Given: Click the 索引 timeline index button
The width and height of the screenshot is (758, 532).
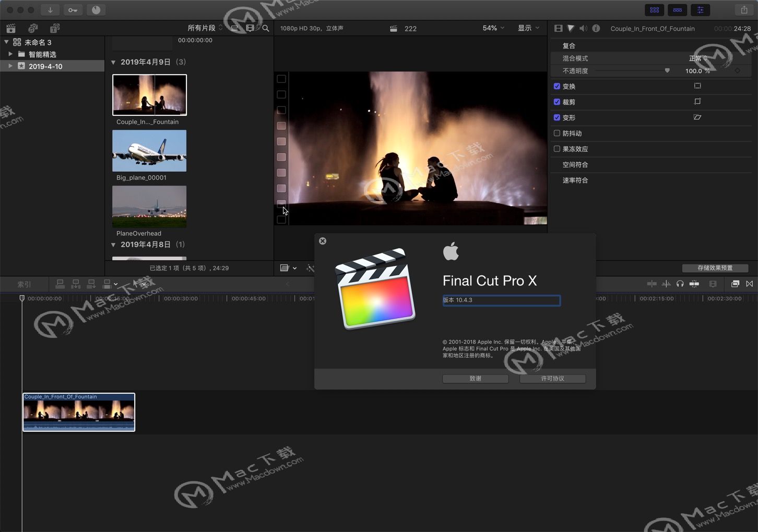Looking at the screenshot, I should 24,284.
